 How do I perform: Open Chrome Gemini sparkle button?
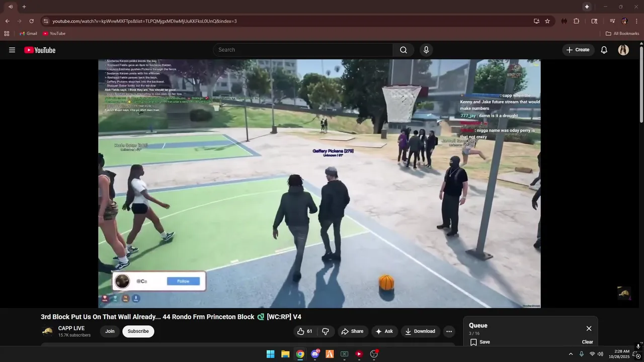pyautogui.click(x=587, y=7)
